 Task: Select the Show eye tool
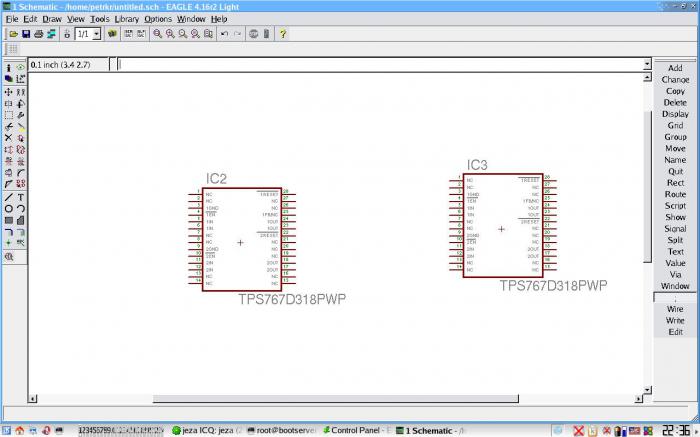point(21,67)
